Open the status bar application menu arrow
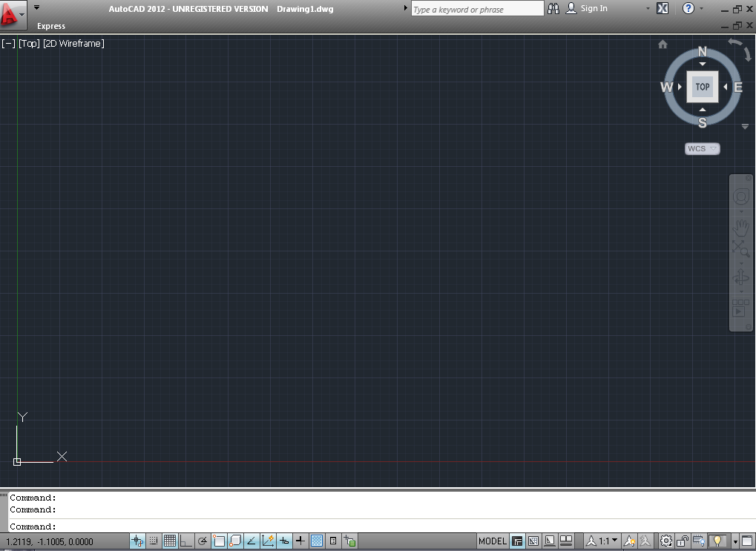The height and width of the screenshot is (551, 756). (735, 541)
